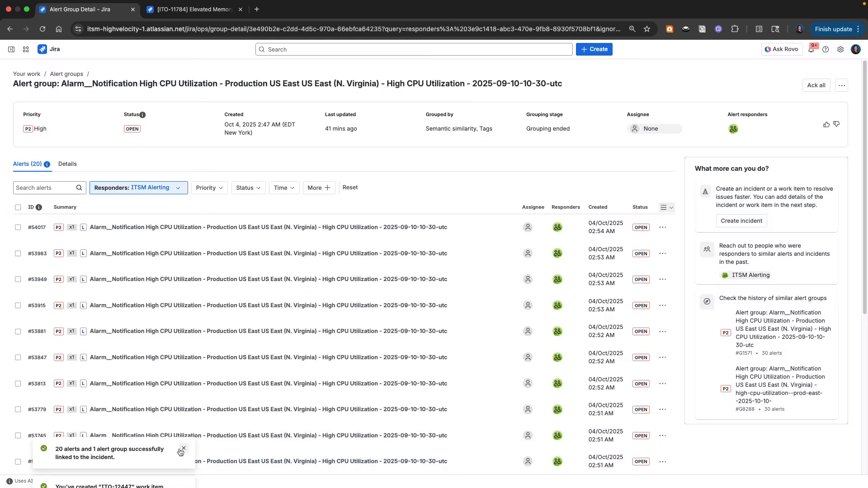The image size is (868, 488).
Task: Click the Create incident button
Action: 741,221
